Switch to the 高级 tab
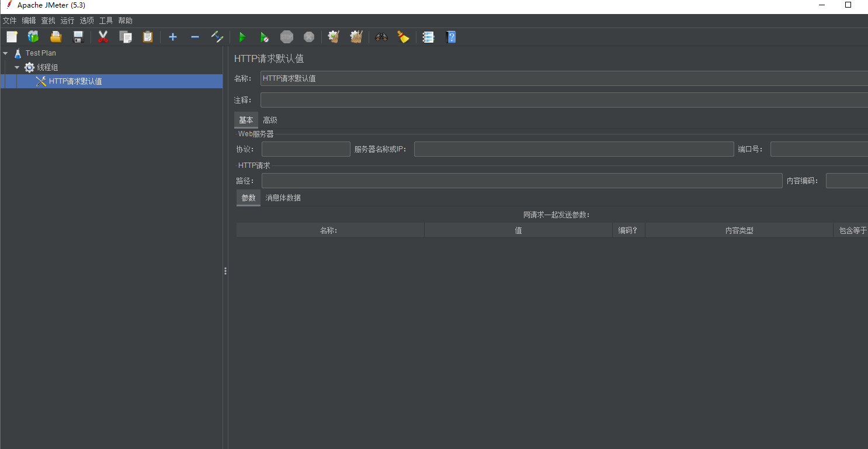 [270, 120]
